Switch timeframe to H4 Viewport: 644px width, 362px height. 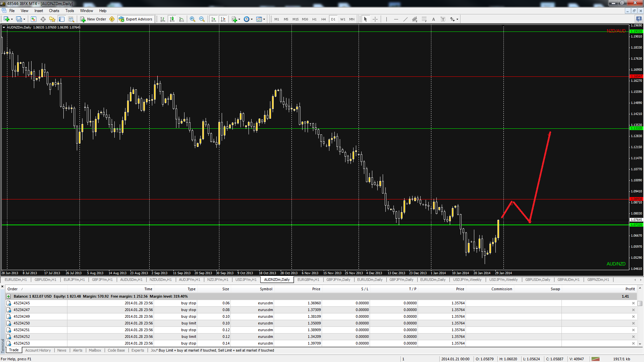click(x=323, y=19)
